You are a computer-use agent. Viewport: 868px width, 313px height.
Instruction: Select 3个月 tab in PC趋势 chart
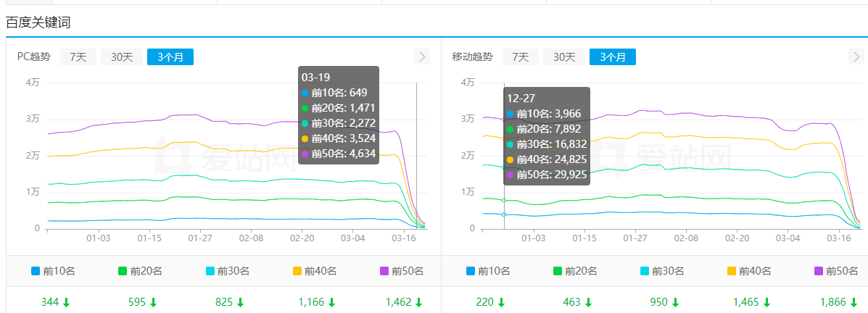pyautogui.click(x=170, y=57)
